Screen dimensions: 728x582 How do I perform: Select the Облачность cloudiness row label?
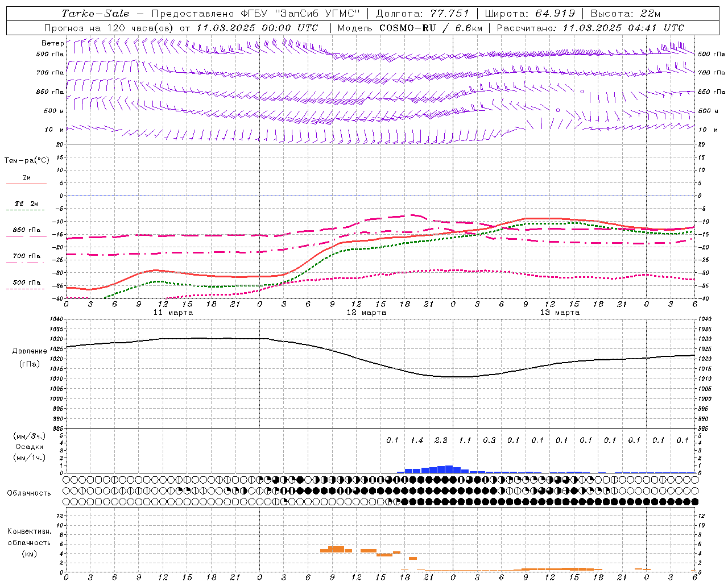(29, 493)
